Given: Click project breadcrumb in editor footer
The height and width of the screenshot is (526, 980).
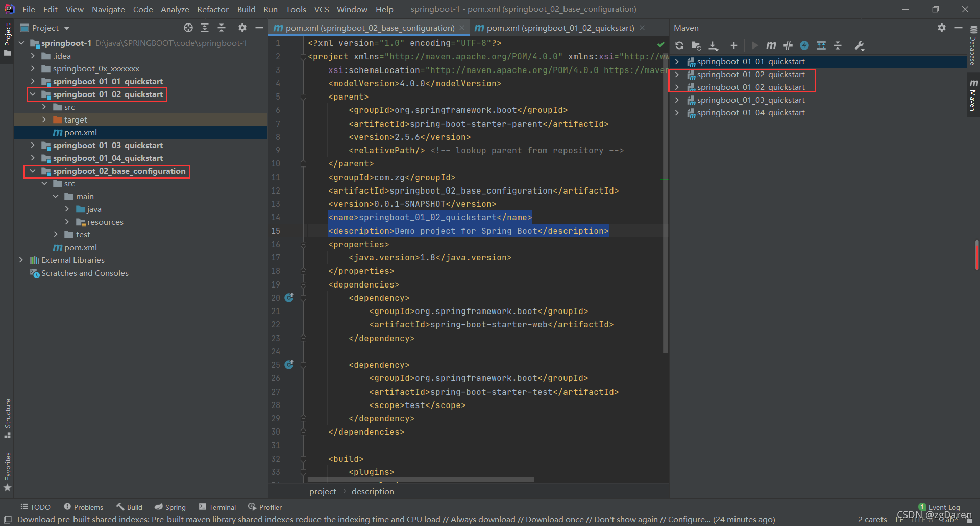Looking at the screenshot, I should click(x=323, y=491).
